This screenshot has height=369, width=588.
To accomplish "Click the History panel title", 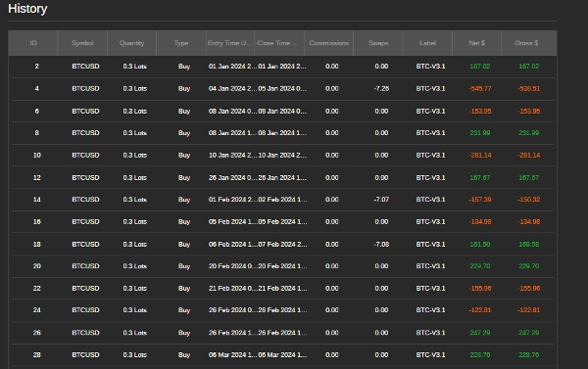I will 27,9.
